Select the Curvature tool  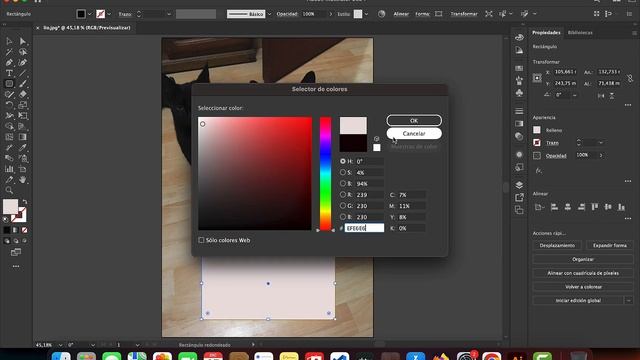click(x=23, y=62)
